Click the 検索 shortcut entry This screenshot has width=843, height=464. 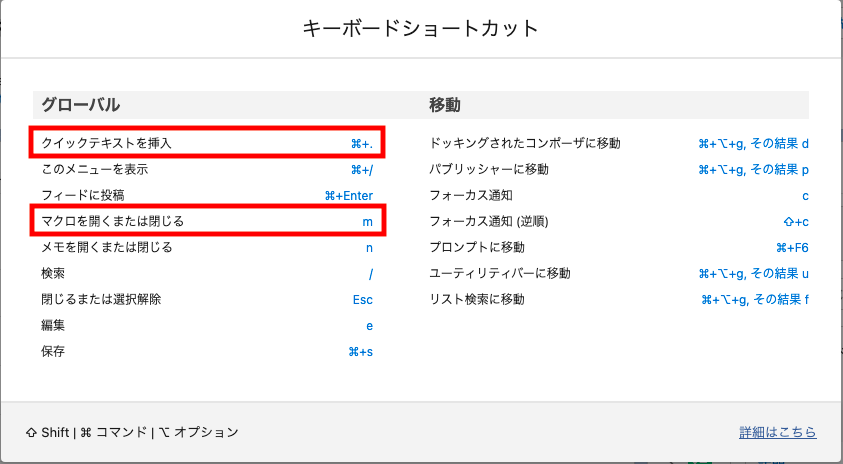coord(53,273)
